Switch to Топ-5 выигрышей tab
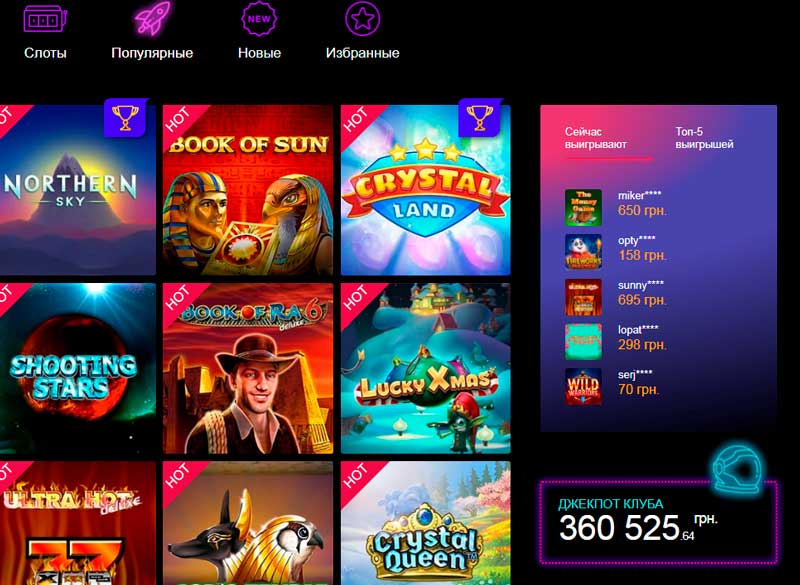This screenshot has height=585, width=800. coord(704,138)
